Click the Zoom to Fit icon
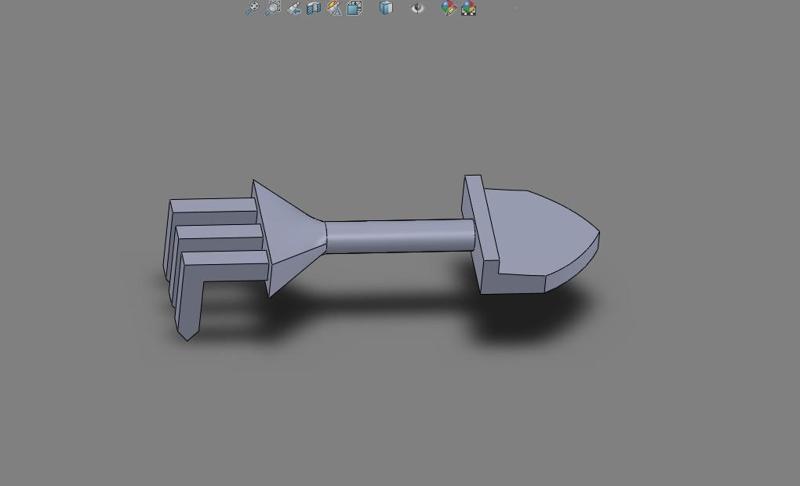This screenshot has height=486, width=800. [x=252, y=8]
